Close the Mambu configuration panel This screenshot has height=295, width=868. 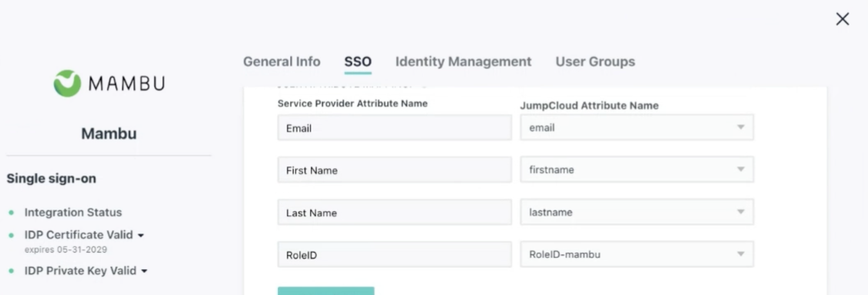click(x=842, y=19)
